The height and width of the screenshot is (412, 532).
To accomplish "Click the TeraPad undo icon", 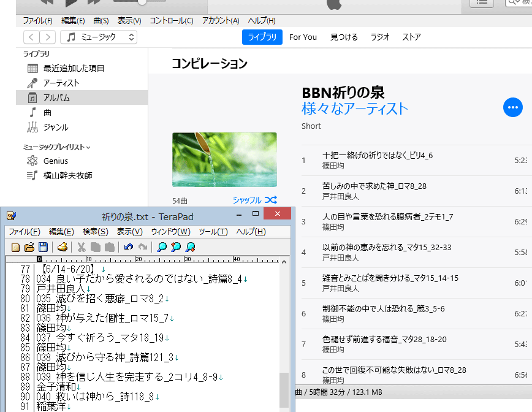I will coord(129,247).
